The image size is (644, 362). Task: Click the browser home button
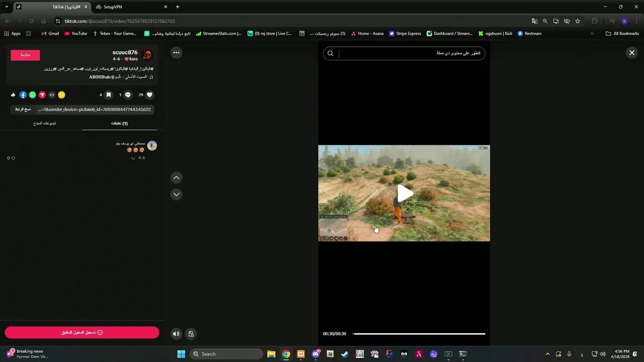[x=43, y=21]
